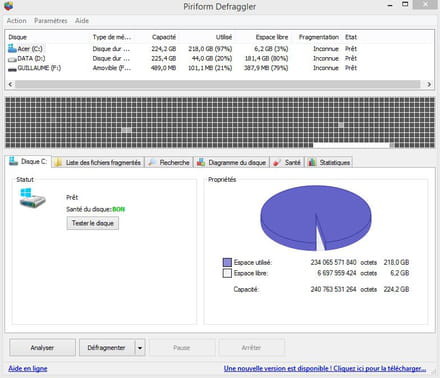
Task: Select the Disque C: tab
Action: coord(29,162)
